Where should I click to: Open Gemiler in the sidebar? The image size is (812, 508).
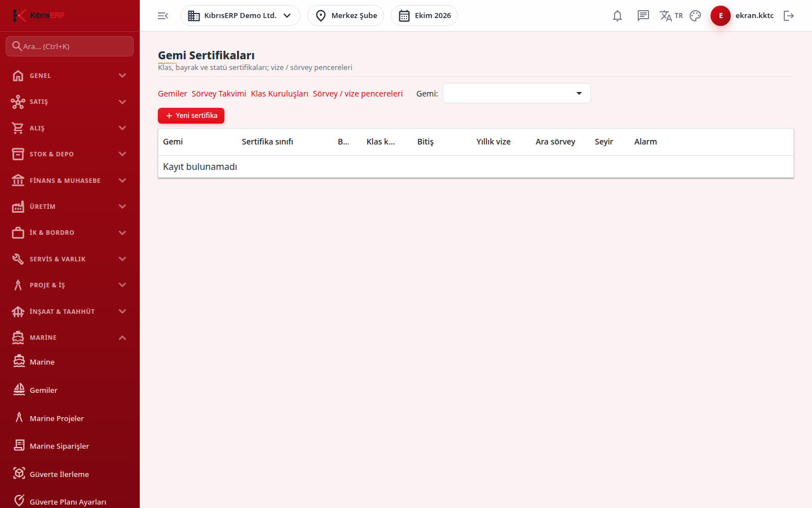70,390
